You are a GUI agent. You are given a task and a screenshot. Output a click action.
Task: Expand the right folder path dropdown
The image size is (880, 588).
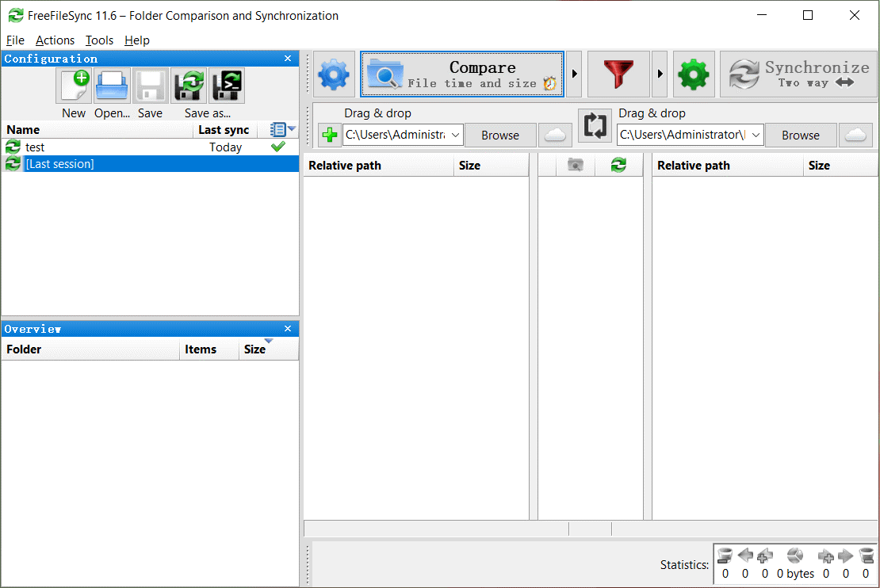[x=757, y=135]
